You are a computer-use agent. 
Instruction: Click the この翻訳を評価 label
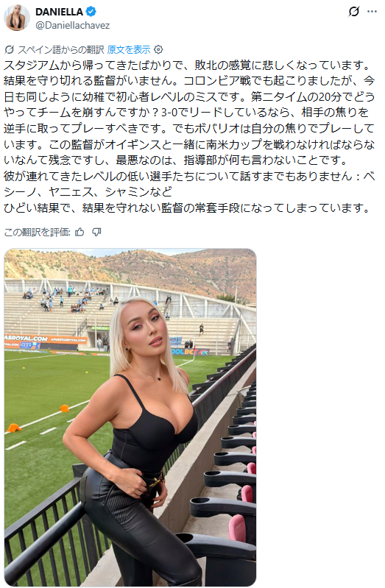37,233
